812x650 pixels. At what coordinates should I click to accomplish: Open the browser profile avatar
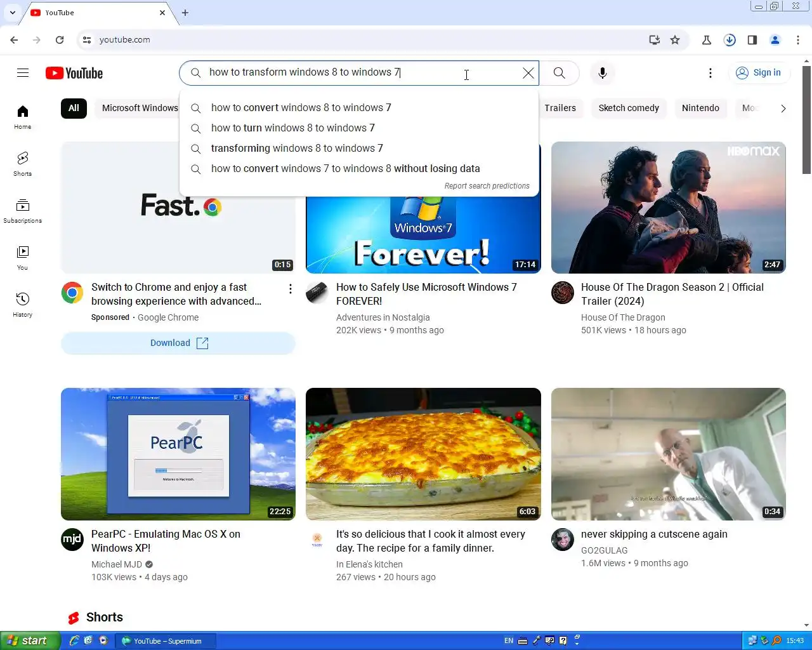775,40
